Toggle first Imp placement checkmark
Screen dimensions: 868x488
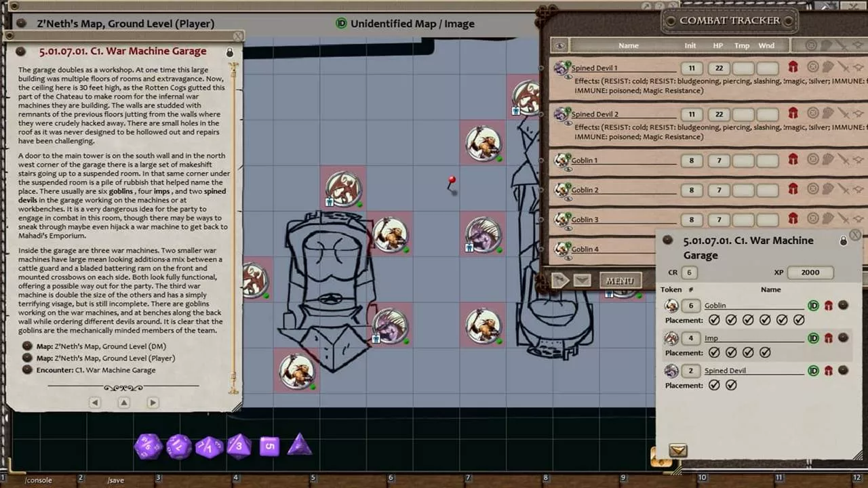[714, 352]
